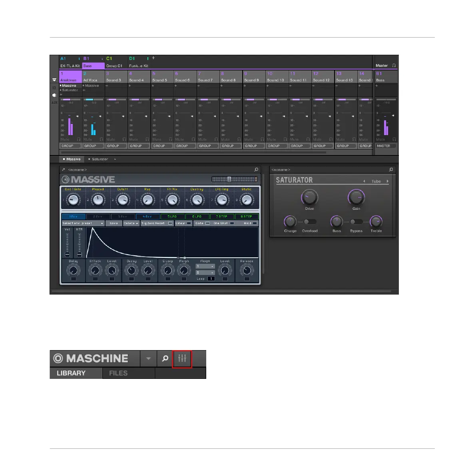Select group D1 Funk..e Kit
The height and width of the screenshot is (476, 476).
139,62
